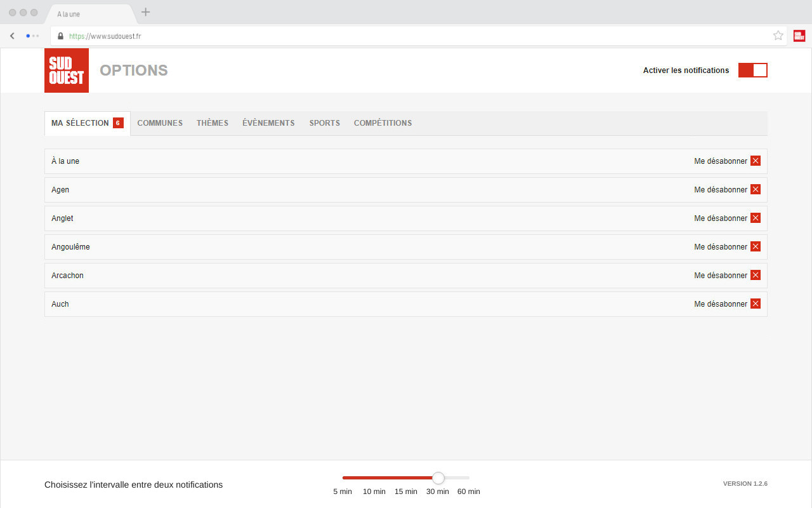Switch to the Compétitions tab
812x508 pixels.
(x=383, y=123)
